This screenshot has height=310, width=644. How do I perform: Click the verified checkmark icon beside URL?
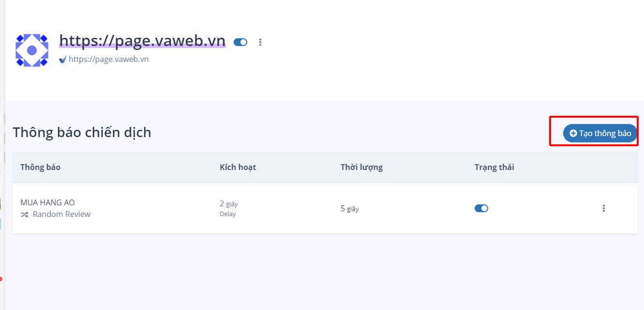(x=62, y=60)
